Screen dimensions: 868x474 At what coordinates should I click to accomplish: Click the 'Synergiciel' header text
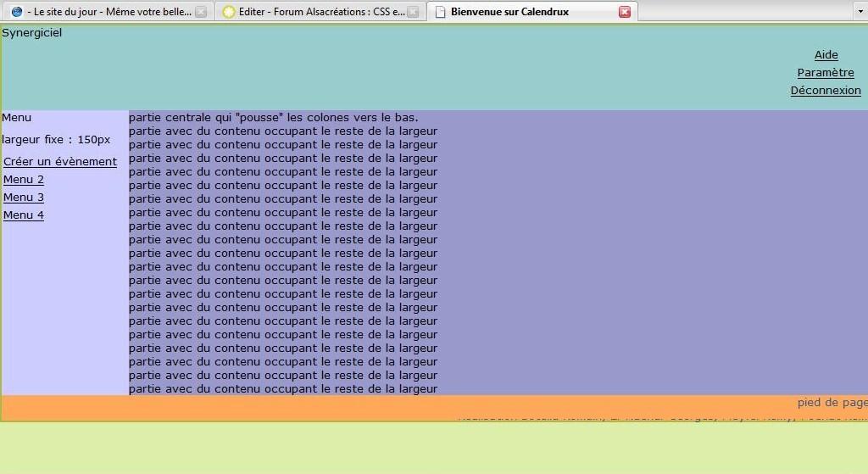pos(31,33)
